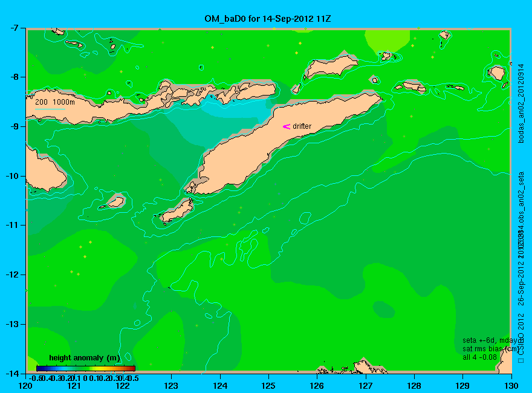
Task: Click the plot title 'OM_baD0 for 14-Sep-2012 11Z'
Action: (x=268, y=19)
